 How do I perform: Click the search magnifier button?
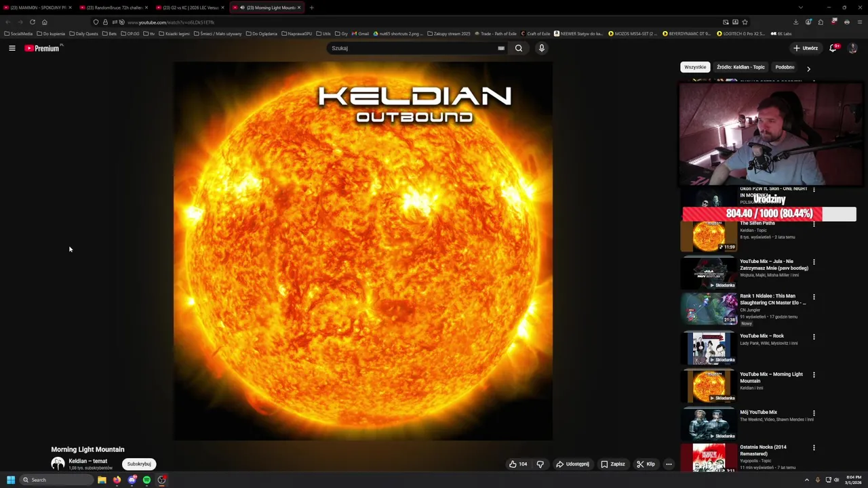(x=519, y=48)
